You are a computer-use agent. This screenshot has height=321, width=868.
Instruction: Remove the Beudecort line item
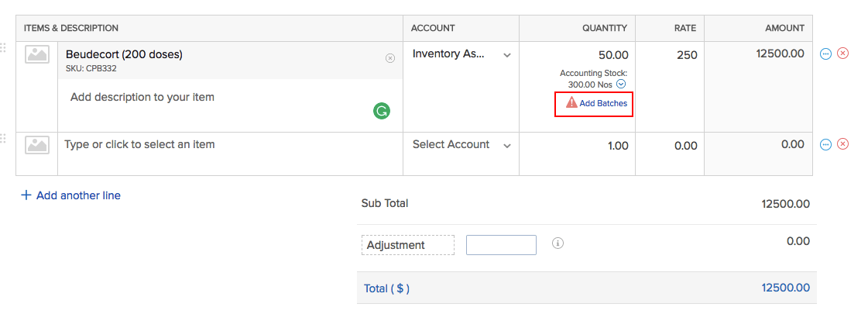coord(843,53)
